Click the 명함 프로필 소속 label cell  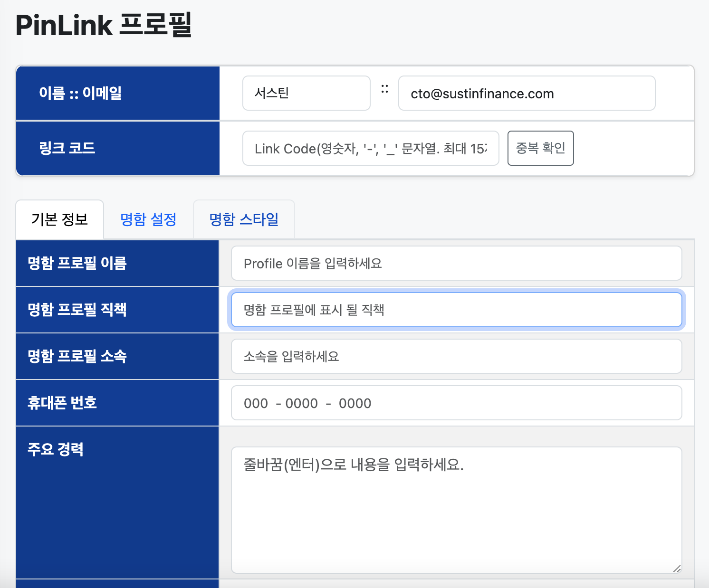[77, 356]
